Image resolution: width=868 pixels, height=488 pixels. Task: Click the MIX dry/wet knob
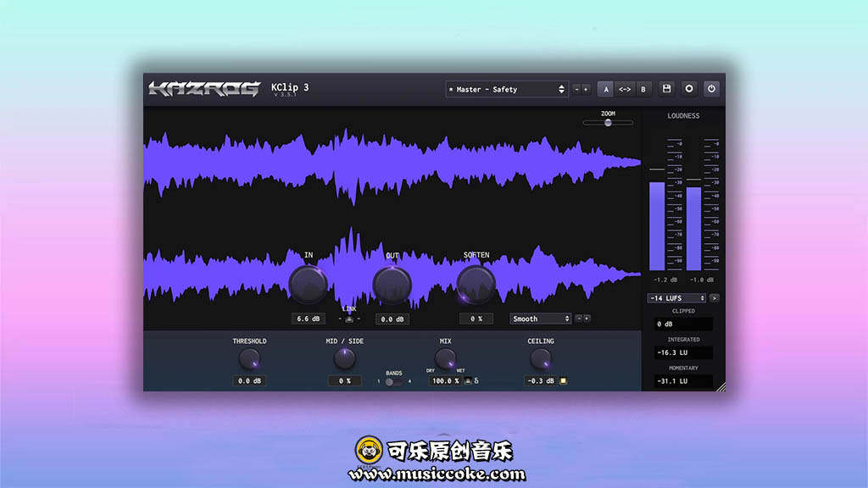[446, 359]
